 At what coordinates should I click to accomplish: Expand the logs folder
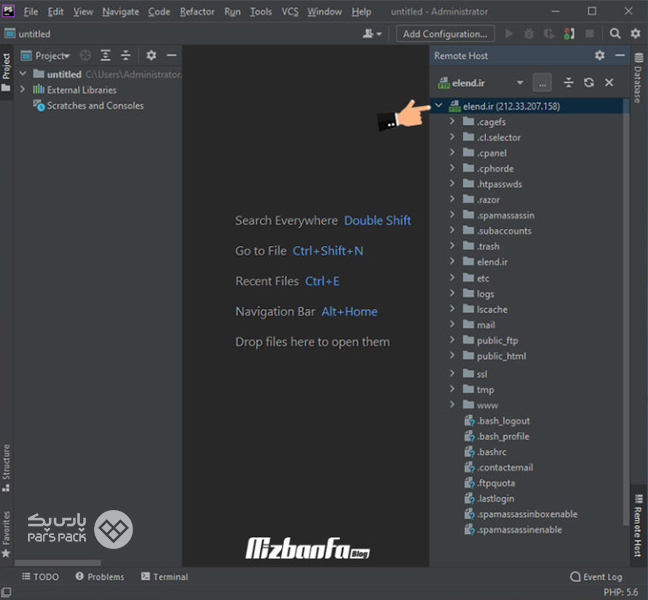pos(452,293)
